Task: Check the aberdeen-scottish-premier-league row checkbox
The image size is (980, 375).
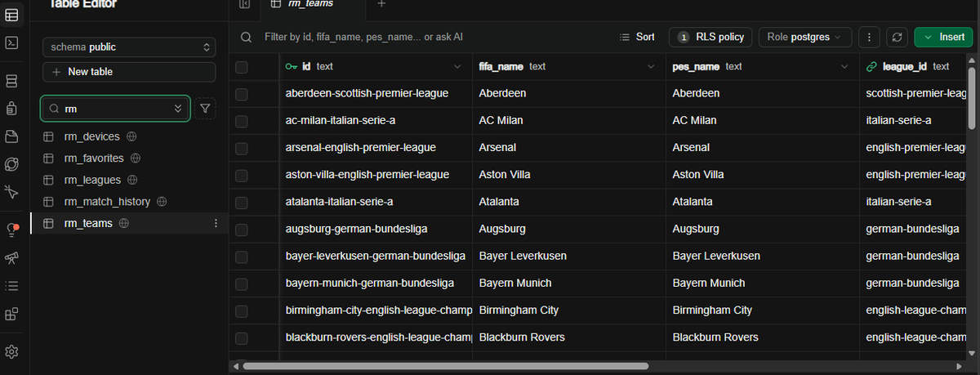Action: pos(241,94)
